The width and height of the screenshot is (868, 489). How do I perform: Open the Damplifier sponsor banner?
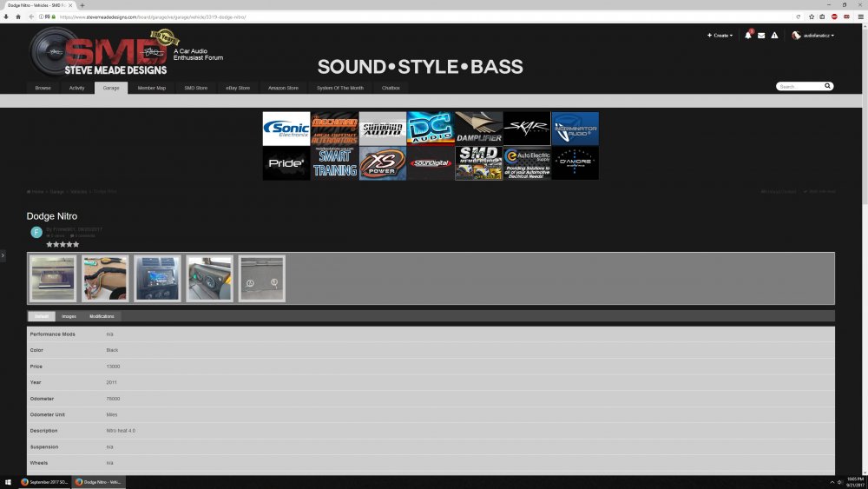coord(479,129)
